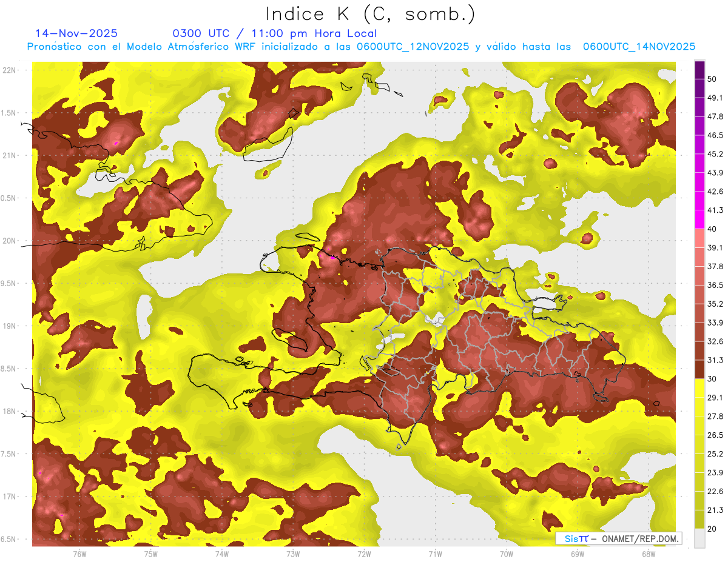The image size is (728, 562).
Task: Click the '76W' longitude axis label
Action: tap(79, 554)
